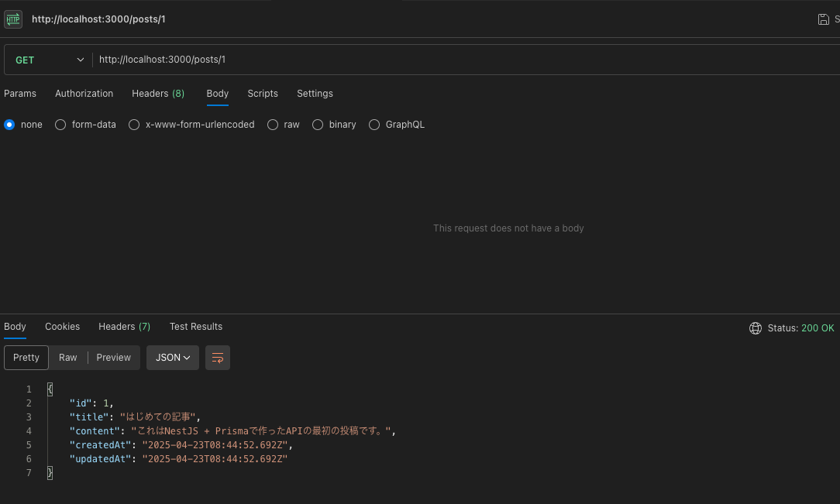Click the "content" line in the response

(232, 430)
